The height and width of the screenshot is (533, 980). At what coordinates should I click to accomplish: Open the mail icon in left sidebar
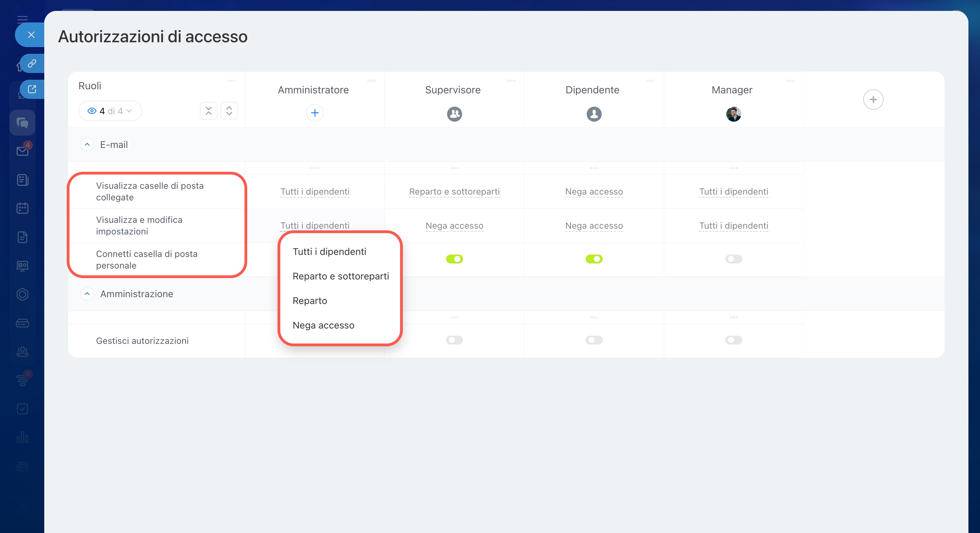tap(22, 151)
